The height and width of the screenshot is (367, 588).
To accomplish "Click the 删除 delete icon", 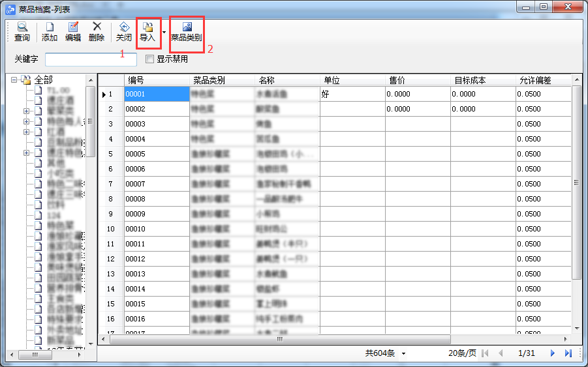I will click(x=97, y=32).
